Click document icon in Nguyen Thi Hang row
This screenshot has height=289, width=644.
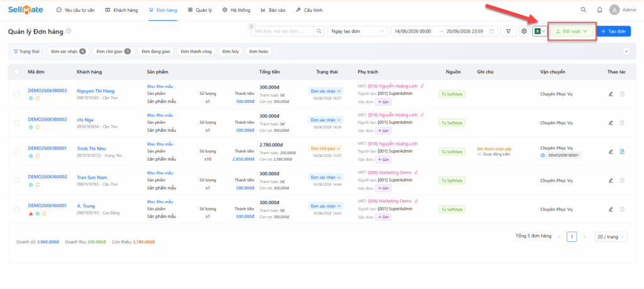tap(622, 94)
